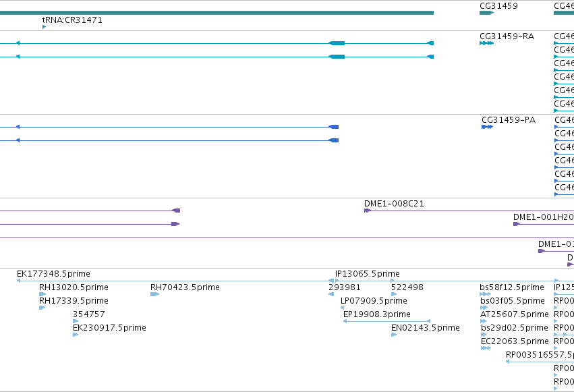The width and height of the screenshot is (574, 392).
Task: Click the IP13065.5prime EST label
Action: tap(368, 274)
